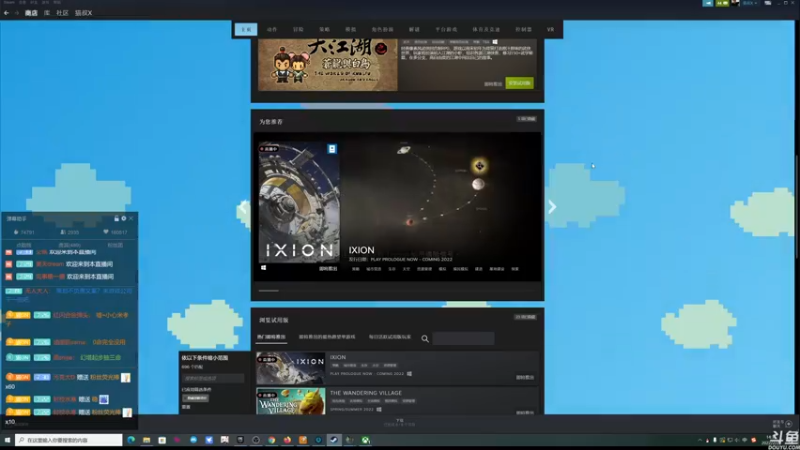Open the downloads link in the Steam bottom bar
The height and width of the screenshot is (450, 800).
point(400,422)
